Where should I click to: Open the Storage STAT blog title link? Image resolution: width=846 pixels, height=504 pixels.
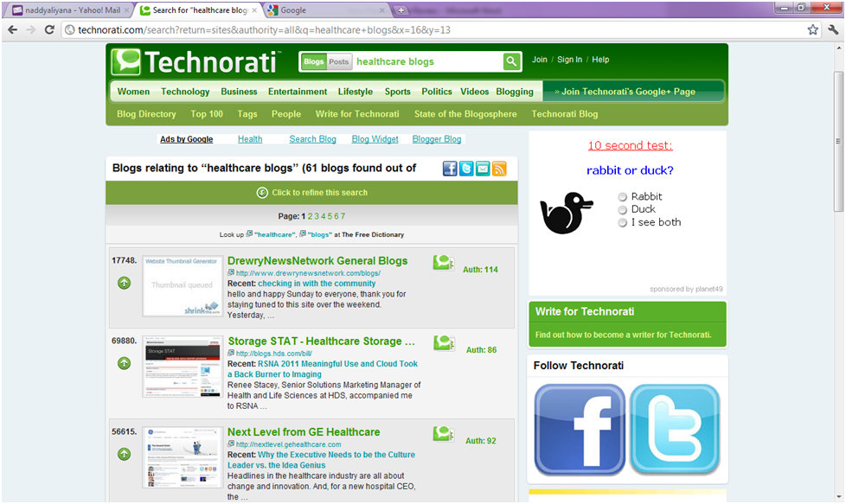click(322, 341)
